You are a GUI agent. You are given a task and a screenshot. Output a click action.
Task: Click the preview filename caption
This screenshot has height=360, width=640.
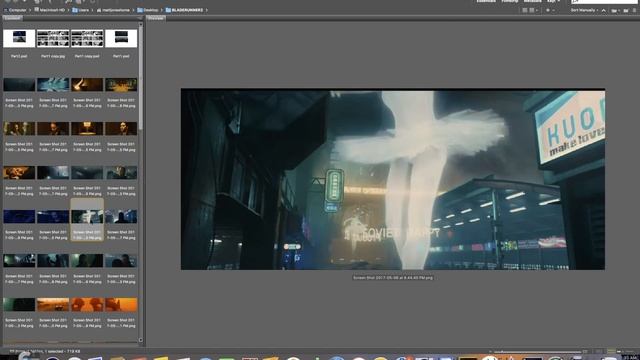click(393, 278)
